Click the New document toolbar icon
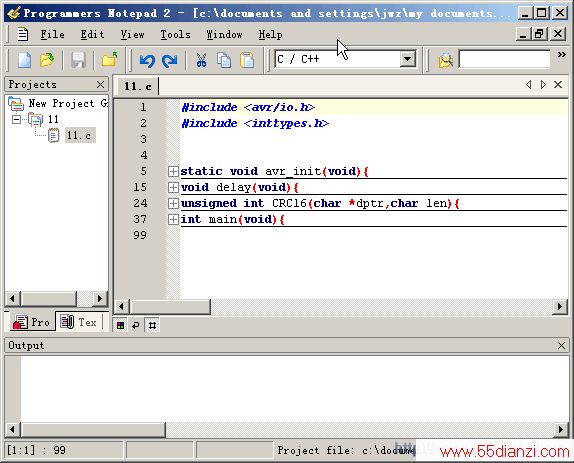The width and height of the screenshot is (574, 463). 25,60
